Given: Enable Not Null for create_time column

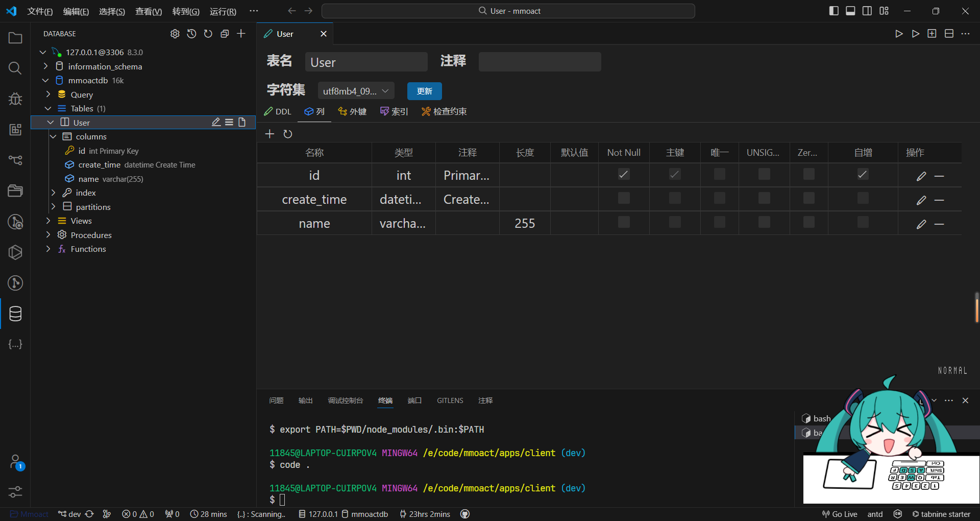Looking at the screenshot, I should (x=624, y=198).
